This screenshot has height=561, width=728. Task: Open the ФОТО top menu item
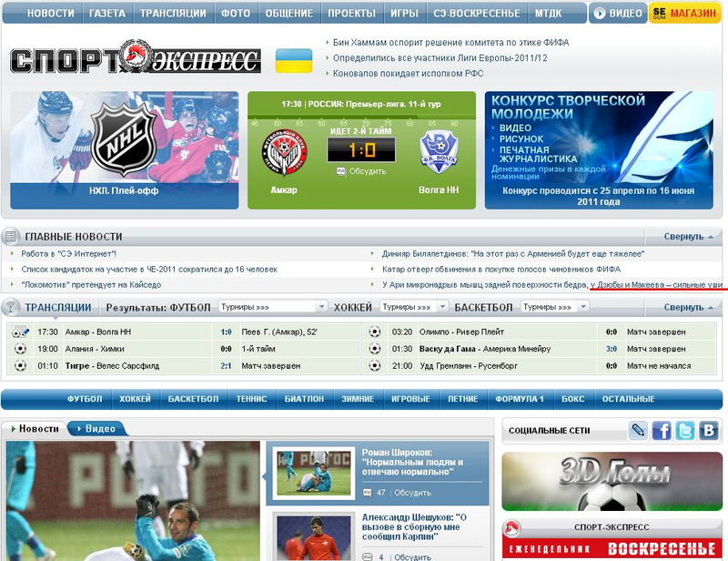click(236, 14)
